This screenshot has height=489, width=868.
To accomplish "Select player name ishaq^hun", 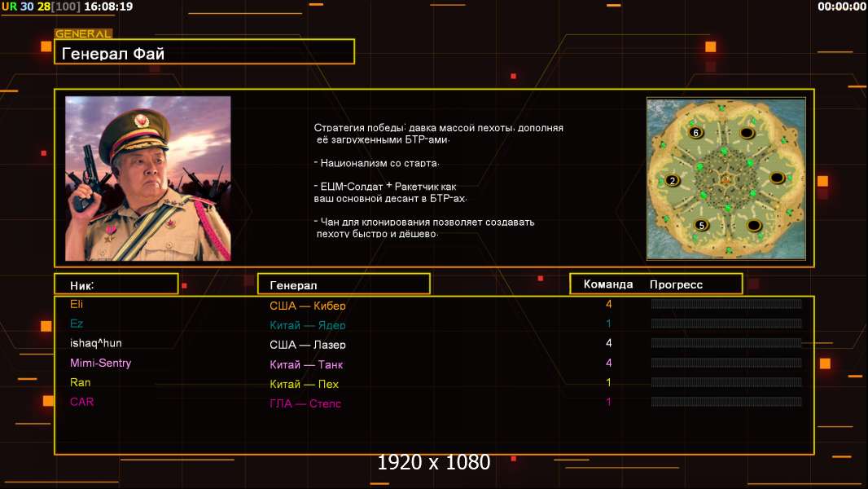I will (x=96, y=343).
